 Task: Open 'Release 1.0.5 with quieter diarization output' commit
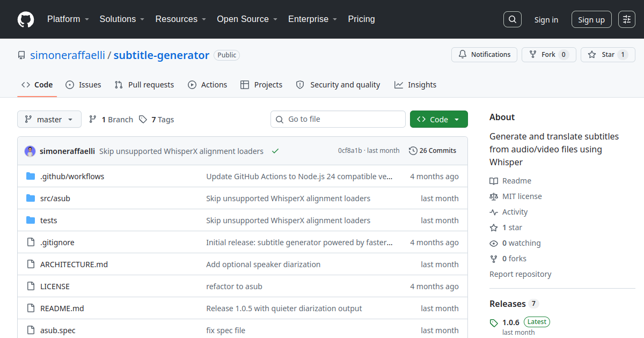[284, 308]
